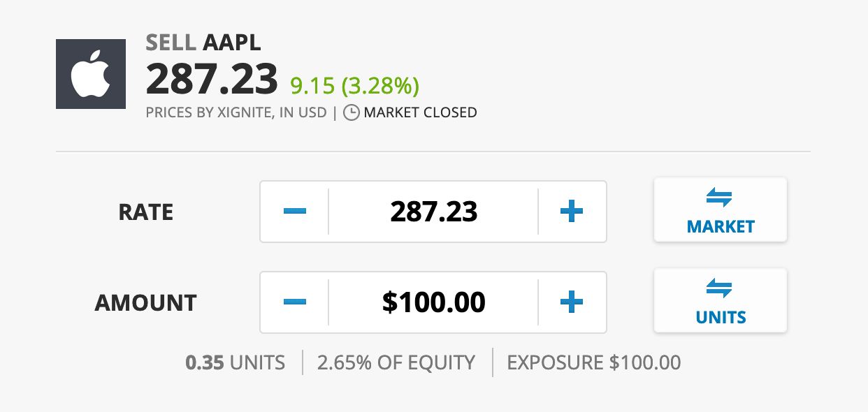Screen dimensions: 868x412
Task: Click the EXPOSURE $100.00 summary
Action: pos(594,363)
